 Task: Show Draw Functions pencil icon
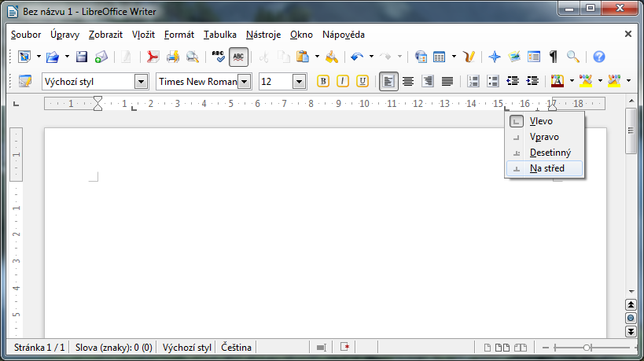(469, 57)
